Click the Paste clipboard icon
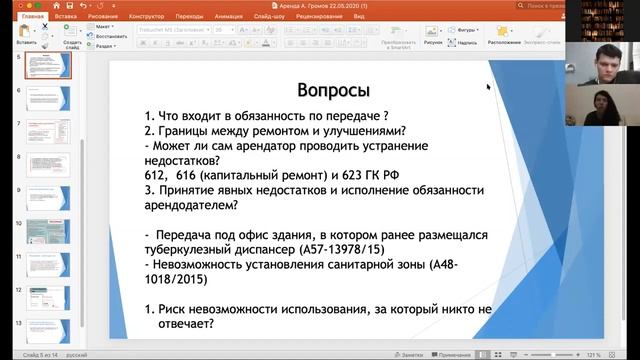 25,31
